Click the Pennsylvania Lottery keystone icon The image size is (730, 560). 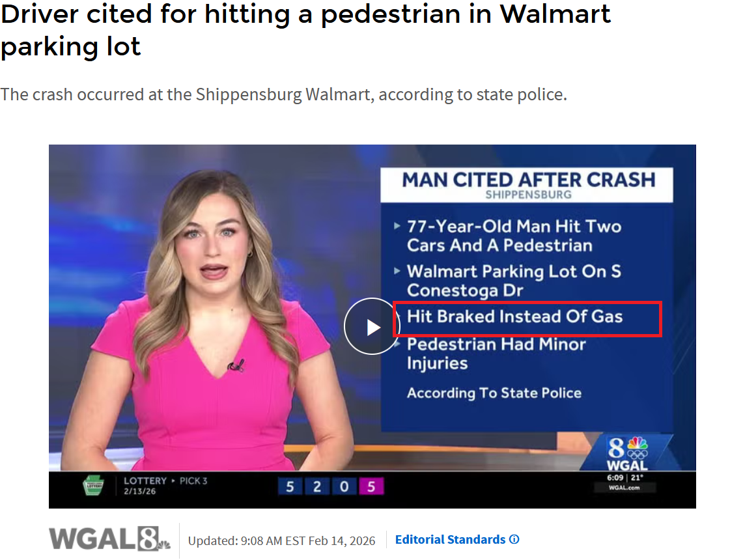[94, 486]
